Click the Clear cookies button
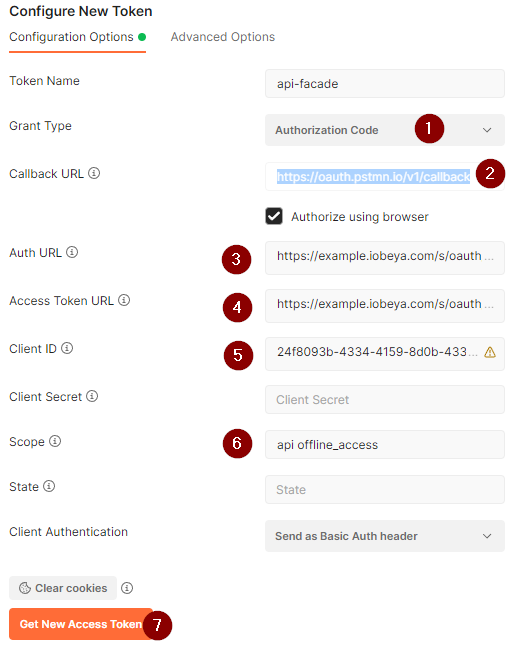Image resolution: width=516 pixels, height=648 pixels. point(63,588)
